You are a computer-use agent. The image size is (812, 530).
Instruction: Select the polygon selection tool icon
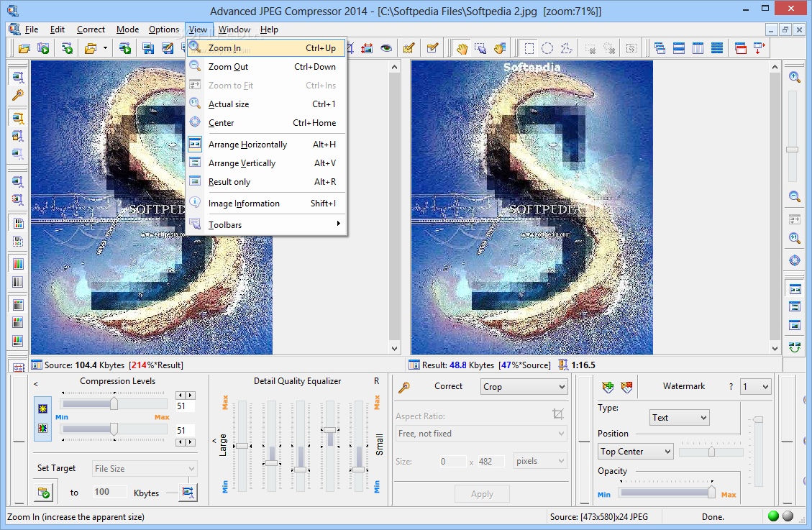click(x=567, y=49)
